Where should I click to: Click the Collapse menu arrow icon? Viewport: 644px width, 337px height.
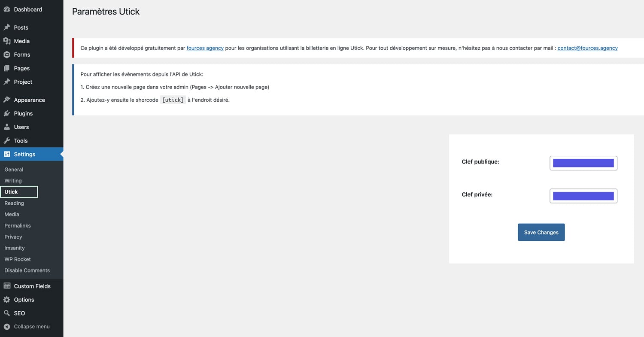pos(7,327)
